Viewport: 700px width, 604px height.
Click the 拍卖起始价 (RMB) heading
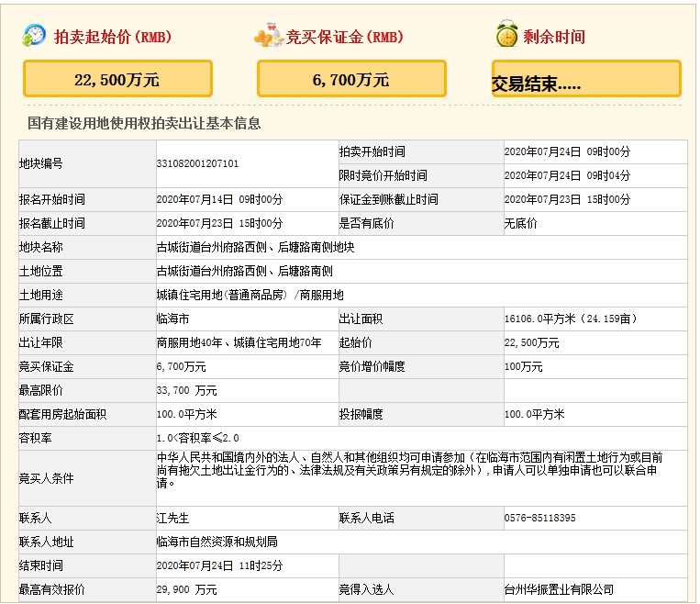coord(113,37)
